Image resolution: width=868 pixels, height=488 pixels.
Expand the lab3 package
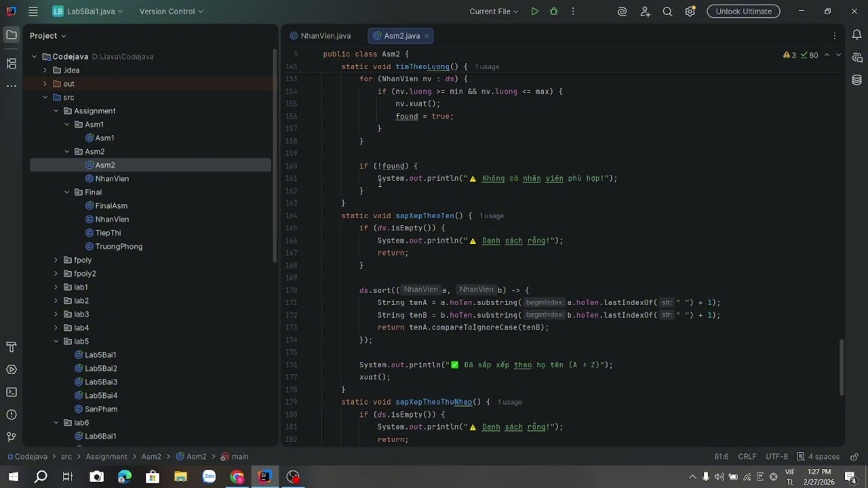pos(56,314)
